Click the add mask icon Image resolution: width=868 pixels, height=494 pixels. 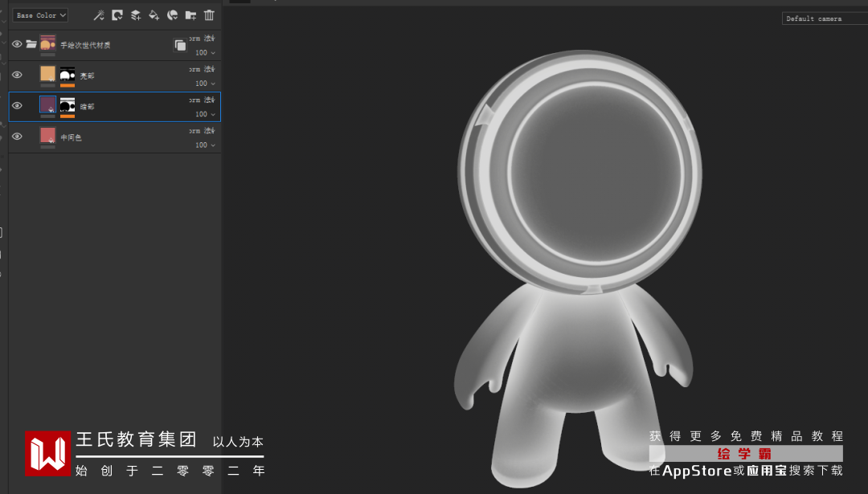pyautogui.click(x=117, y=15)
